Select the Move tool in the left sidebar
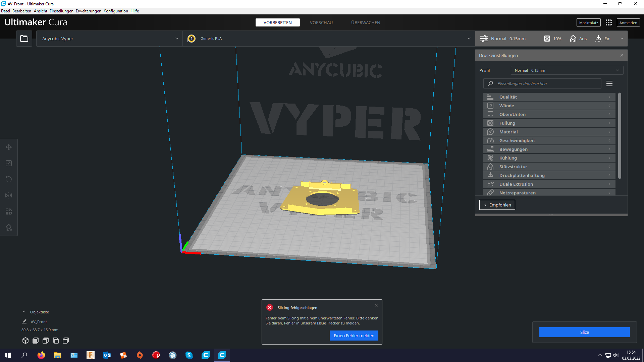Viewport: 644px width, 362px height. click(x=8, y=147)
